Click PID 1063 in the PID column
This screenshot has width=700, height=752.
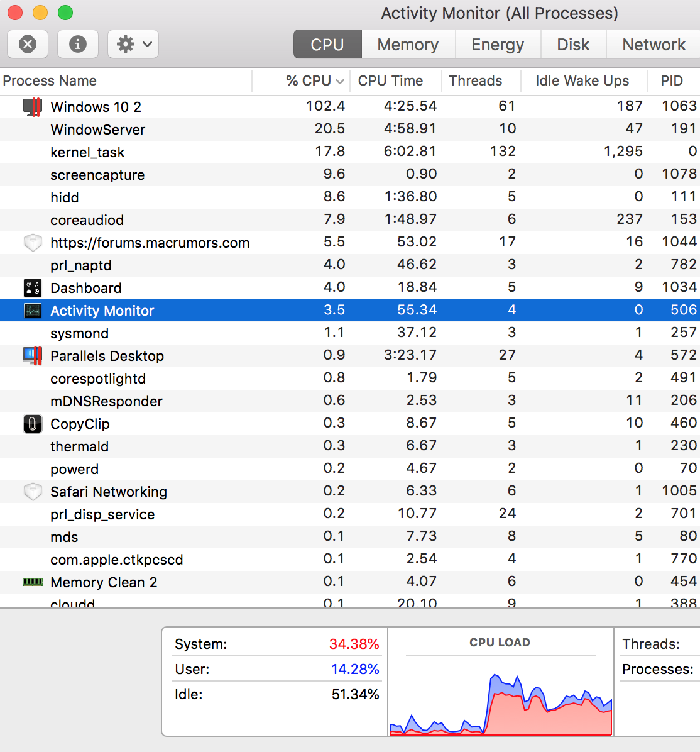click(679, 106)
